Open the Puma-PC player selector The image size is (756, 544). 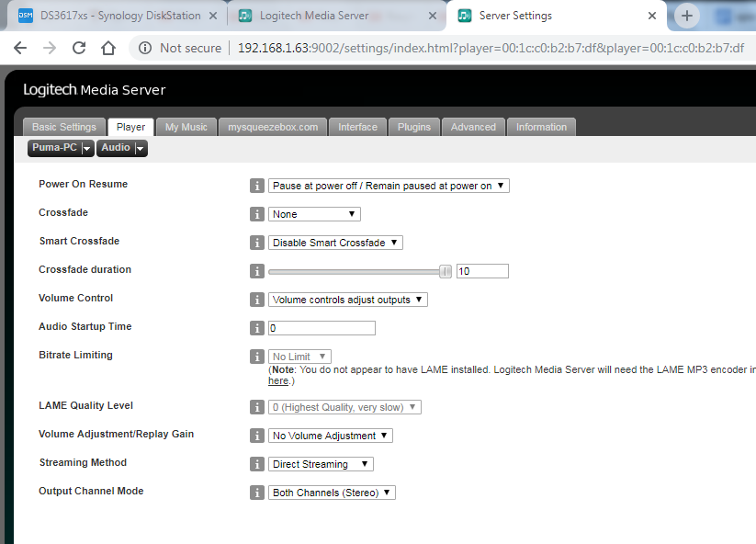61,148
